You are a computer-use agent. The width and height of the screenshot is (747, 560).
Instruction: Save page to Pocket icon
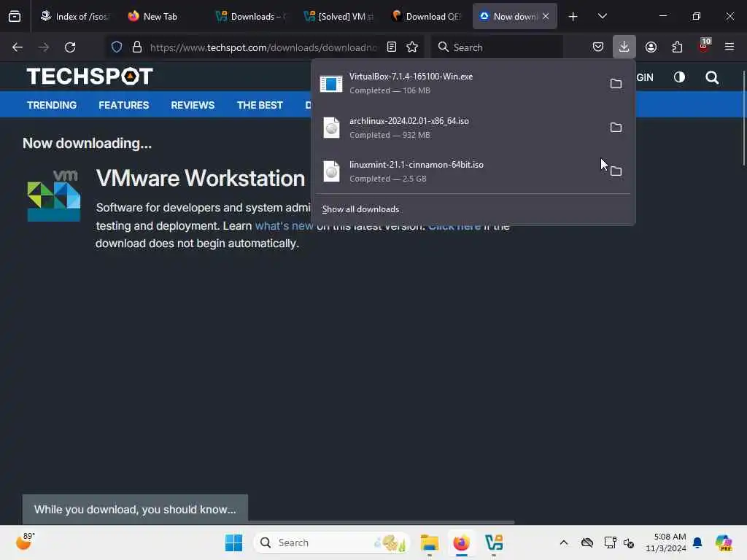coord(598,47)
